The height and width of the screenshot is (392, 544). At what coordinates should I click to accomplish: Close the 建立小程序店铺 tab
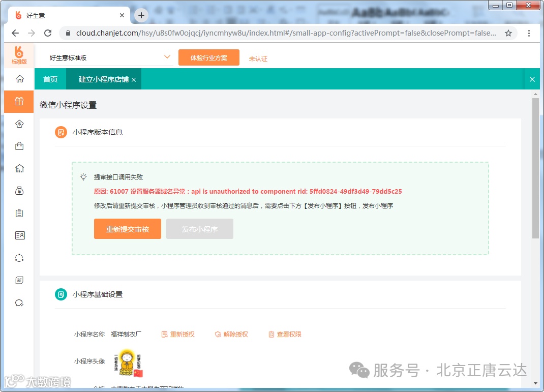pyautogui.click(x=134, y=80)
